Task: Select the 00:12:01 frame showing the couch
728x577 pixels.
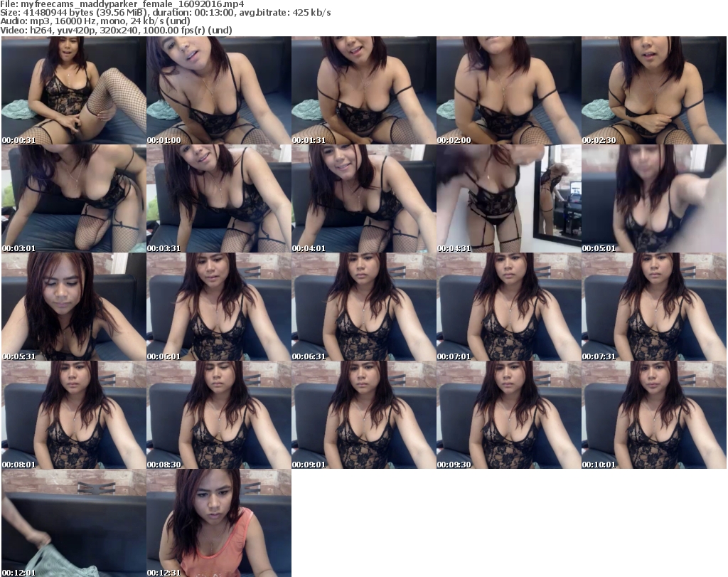Action: point(74,523)
